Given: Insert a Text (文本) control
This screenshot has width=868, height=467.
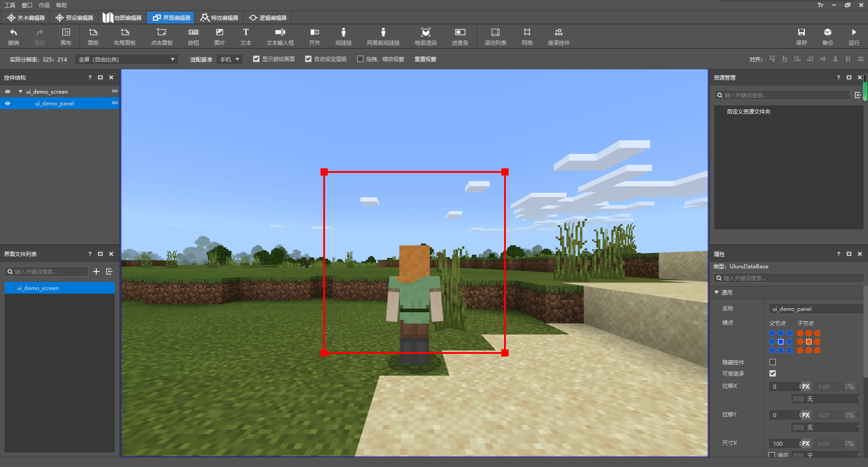Looking at the screenshot, I should pyautogui.click(x=246, y=37).
